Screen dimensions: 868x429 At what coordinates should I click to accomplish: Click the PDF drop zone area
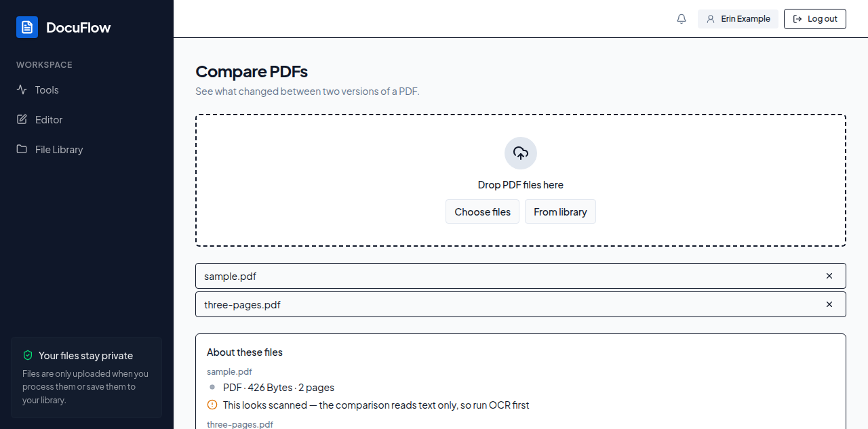click(521, 180)
